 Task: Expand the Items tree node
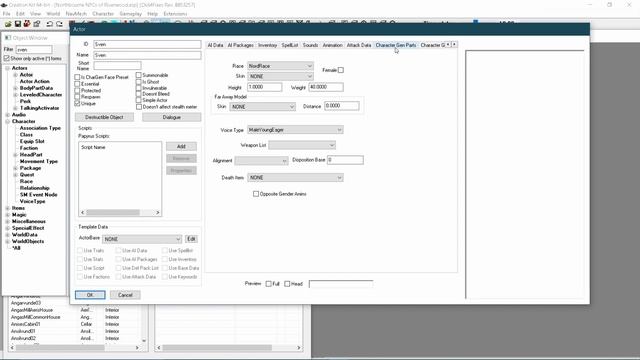(x=8, y=208)
